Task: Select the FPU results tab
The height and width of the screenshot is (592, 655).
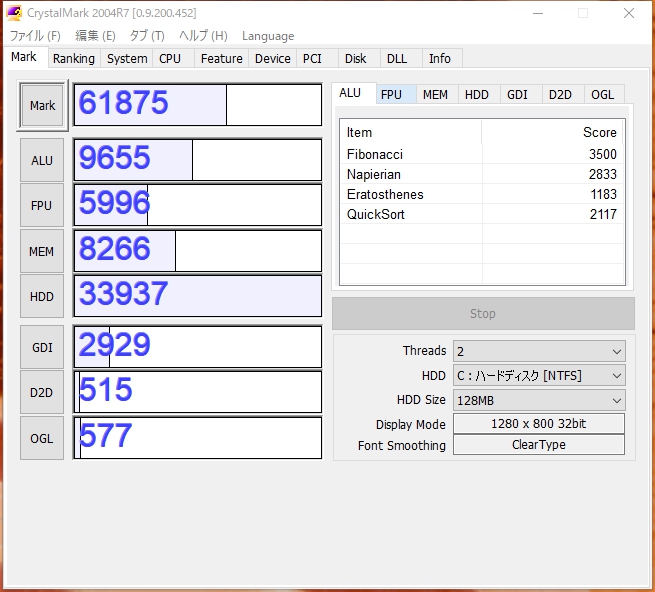Action: click(391, 94)
